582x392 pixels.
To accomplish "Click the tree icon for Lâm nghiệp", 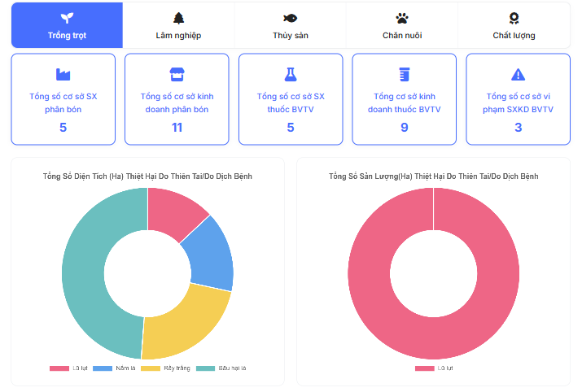I will [x=178, y=18].
